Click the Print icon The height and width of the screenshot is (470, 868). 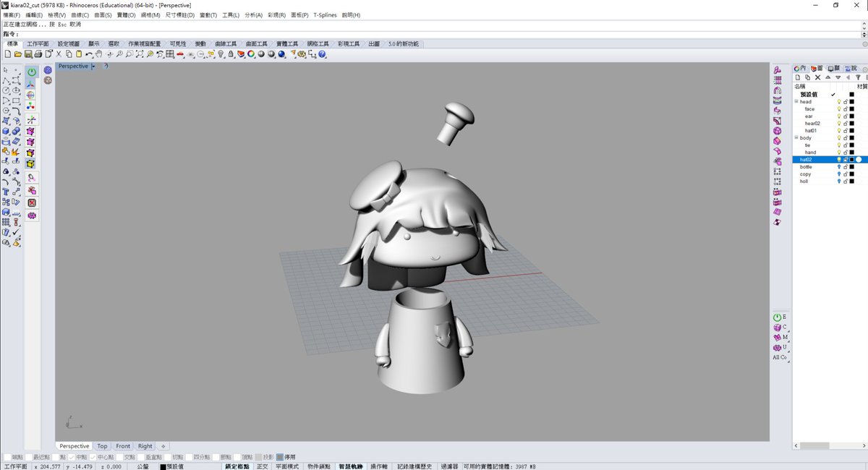(x=38, y=54)
